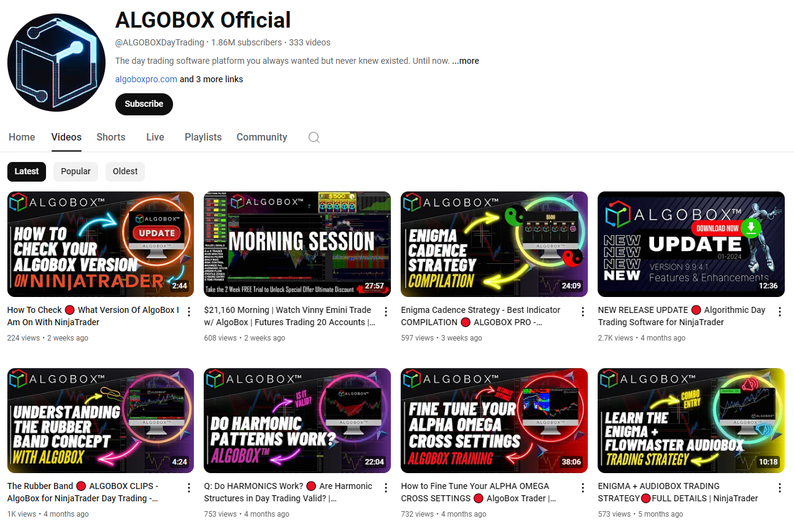Open options menu for ENIGMA + AUDIOBOX video
794x532 pixels.
pos(780,488)
